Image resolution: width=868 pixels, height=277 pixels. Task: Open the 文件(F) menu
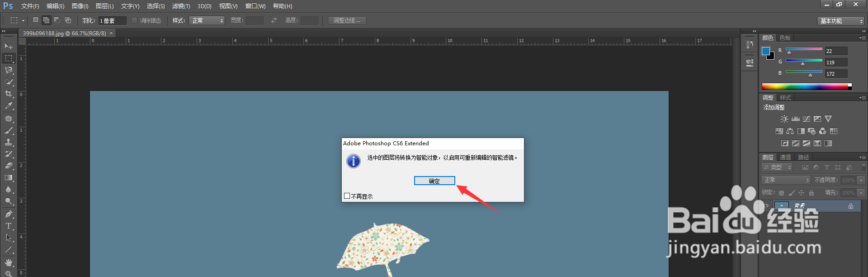[x=30, y=6]
